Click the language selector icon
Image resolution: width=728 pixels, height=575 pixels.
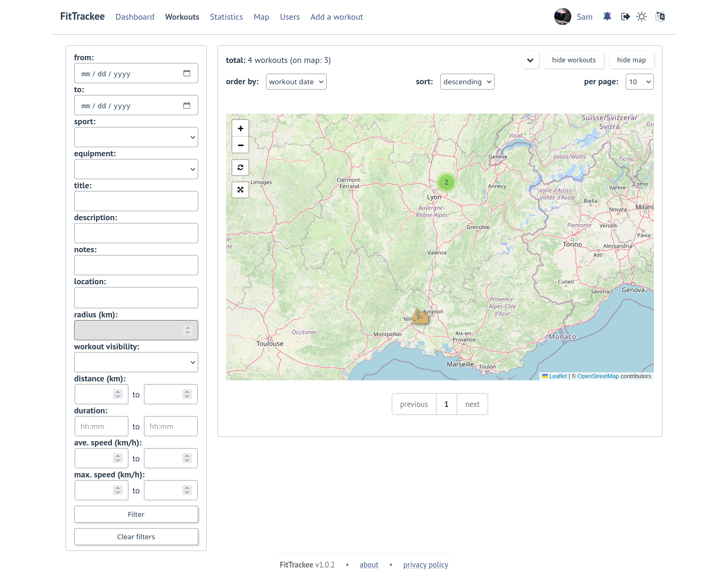point(659,17)
